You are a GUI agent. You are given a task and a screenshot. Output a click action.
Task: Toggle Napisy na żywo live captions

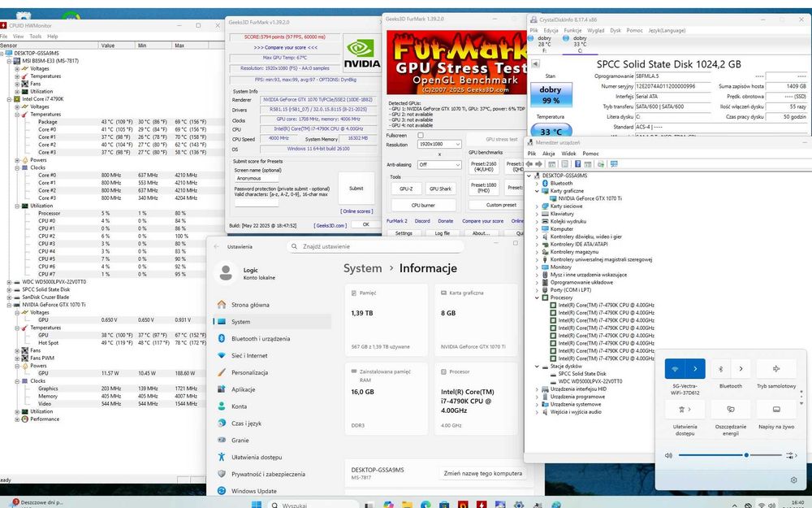coord(776,409)
